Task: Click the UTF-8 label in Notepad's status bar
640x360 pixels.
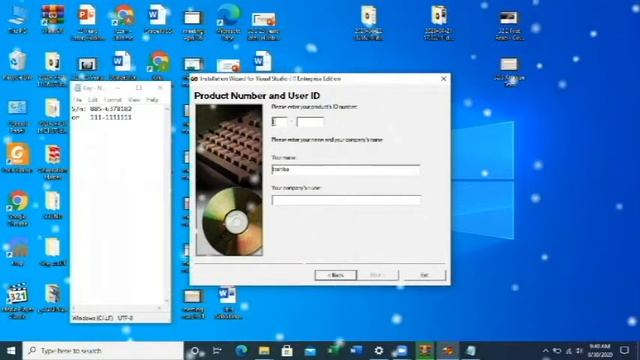Action: (125, 318)
